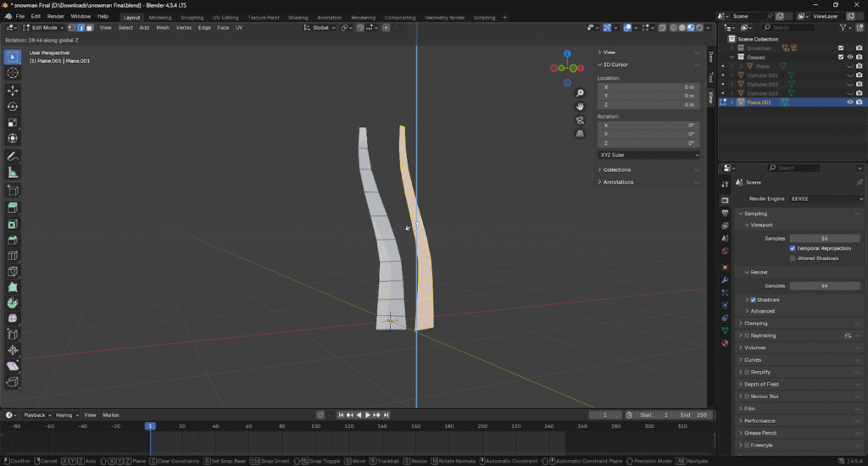Open the Mesh menu in the viewport header
Image resolution: width=868 pixels, height=466 pixels.
coord(163,27)
